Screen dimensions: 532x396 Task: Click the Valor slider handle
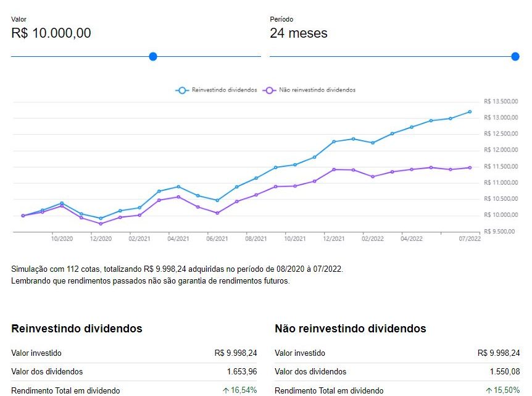pos(153,57)
